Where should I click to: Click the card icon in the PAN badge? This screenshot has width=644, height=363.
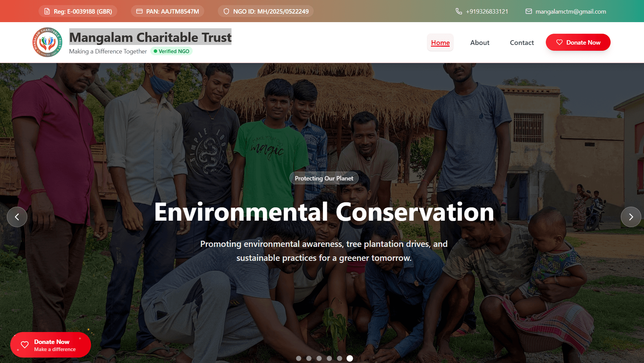pyautogui.click(x=139, y=11)
